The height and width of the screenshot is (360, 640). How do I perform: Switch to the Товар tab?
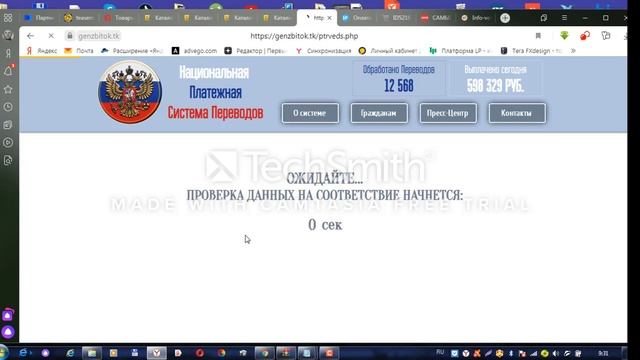[119, 18]
